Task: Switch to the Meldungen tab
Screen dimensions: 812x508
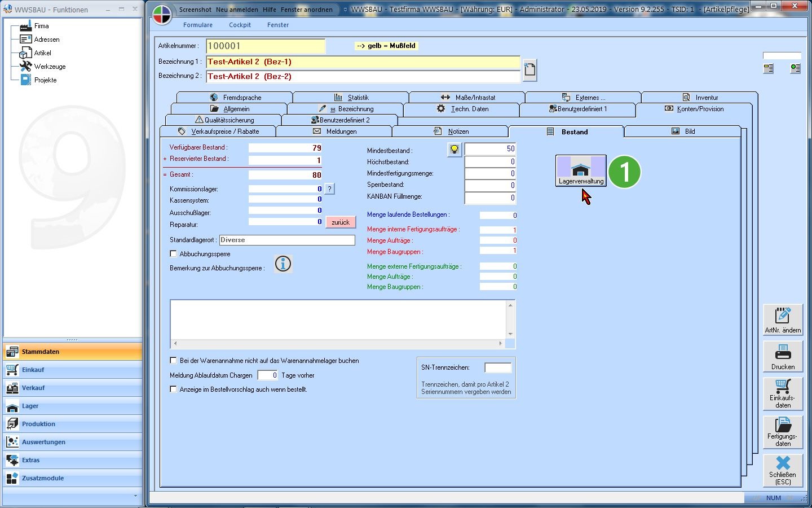Action: 334,132
